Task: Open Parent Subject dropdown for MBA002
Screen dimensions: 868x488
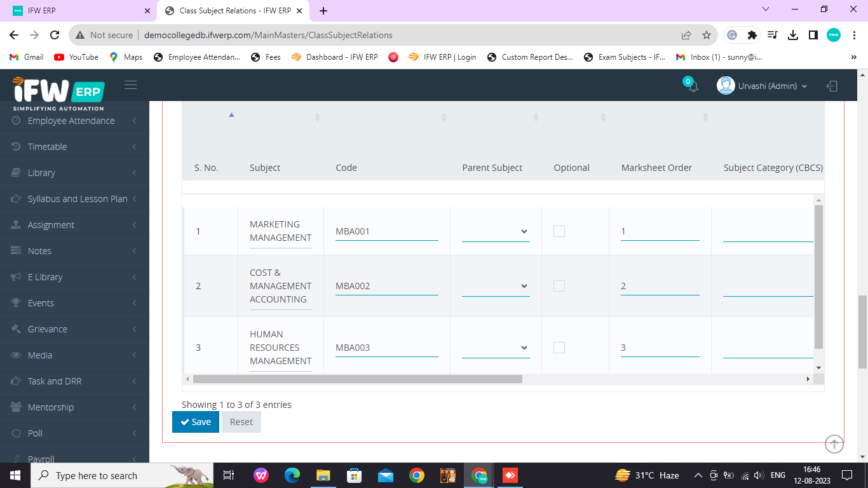Action: pos(496,286)
